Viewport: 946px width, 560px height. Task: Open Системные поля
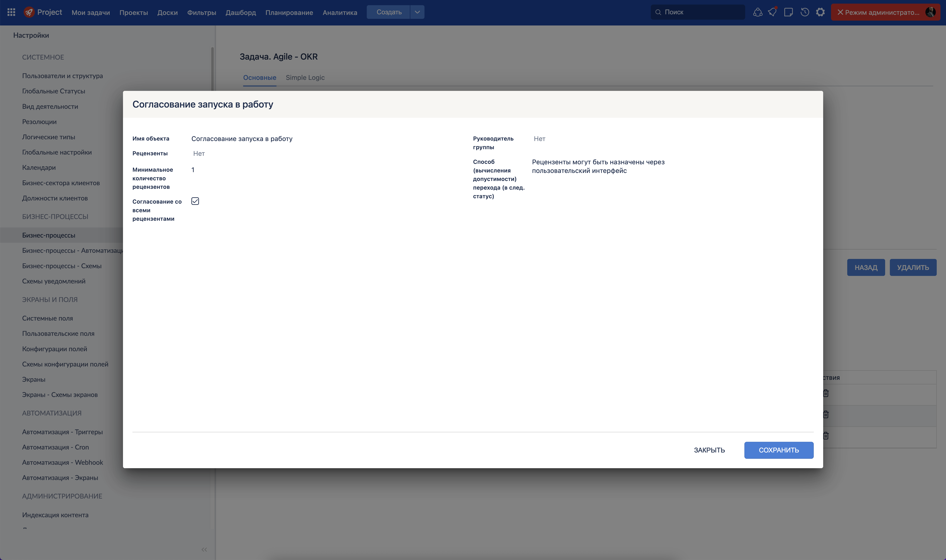[x=47, y=319]
